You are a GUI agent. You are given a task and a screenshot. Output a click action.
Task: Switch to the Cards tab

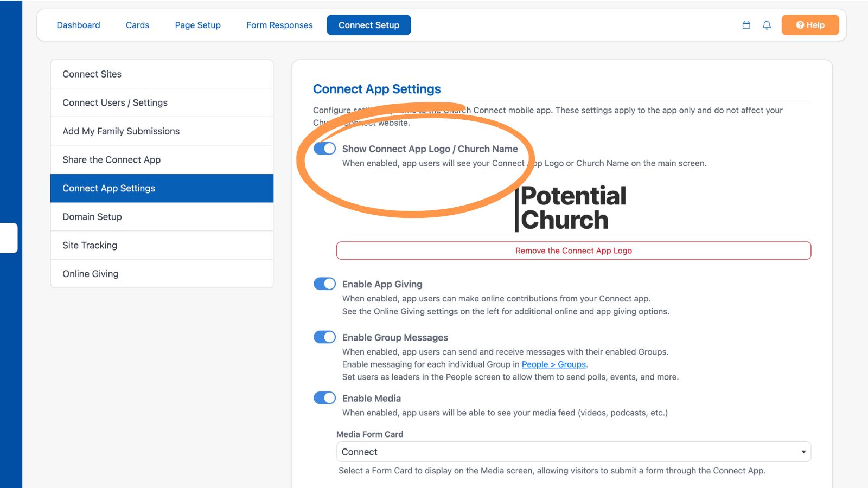pos(137,25)
